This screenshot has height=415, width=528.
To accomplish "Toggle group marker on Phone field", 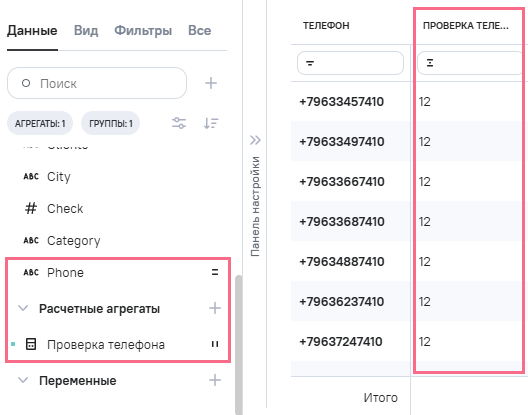I will point(215,272).
